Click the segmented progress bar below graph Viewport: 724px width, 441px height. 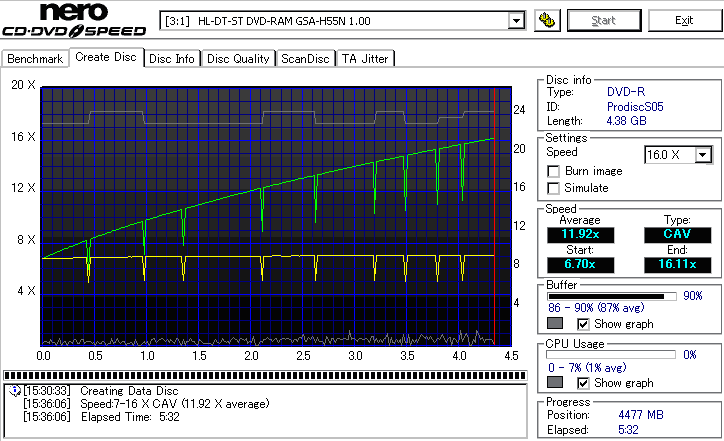(x=264, y=376)
